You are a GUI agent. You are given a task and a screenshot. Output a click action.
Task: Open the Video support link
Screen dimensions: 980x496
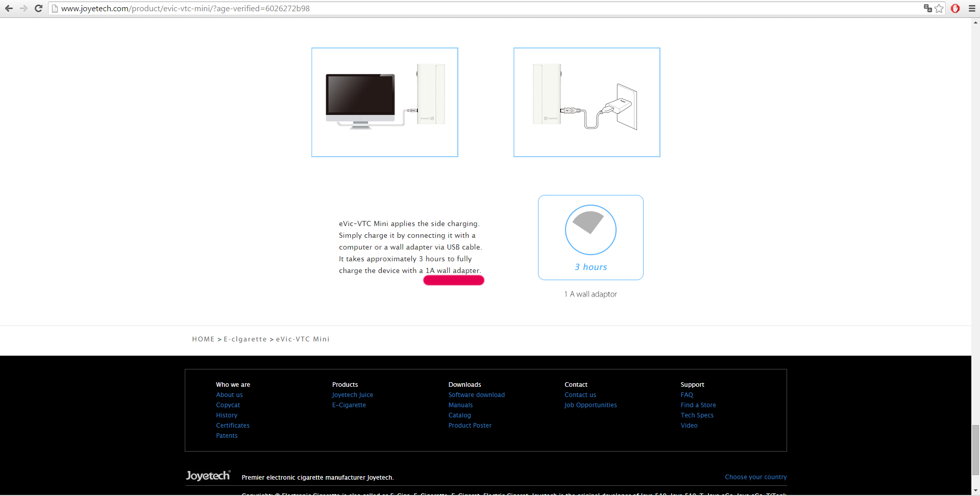tap(689, 426)
